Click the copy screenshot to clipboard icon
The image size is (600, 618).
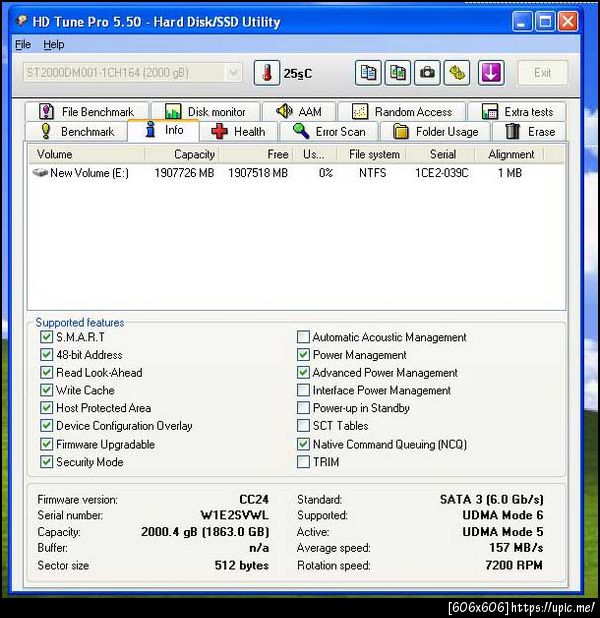398,73
